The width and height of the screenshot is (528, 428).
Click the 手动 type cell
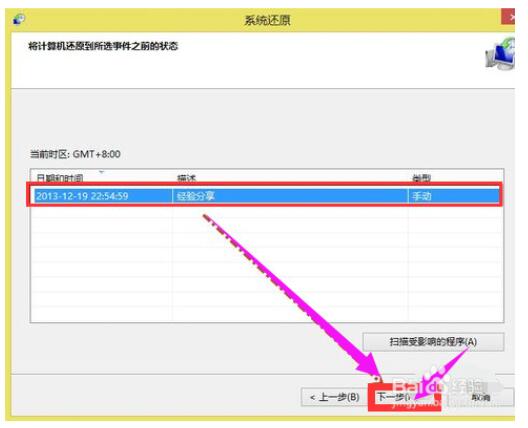pyautogui.click(x=422, y=196)
